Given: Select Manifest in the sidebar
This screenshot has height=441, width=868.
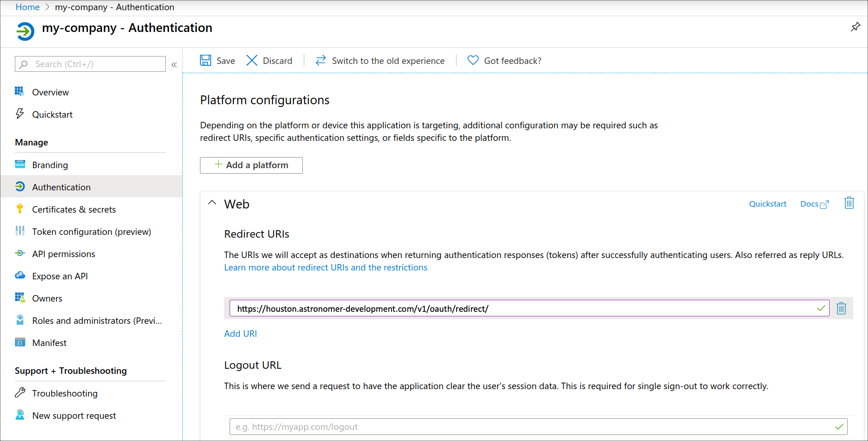Looking at the screenshot, I should pyautogui.click(x=49, y=343).
